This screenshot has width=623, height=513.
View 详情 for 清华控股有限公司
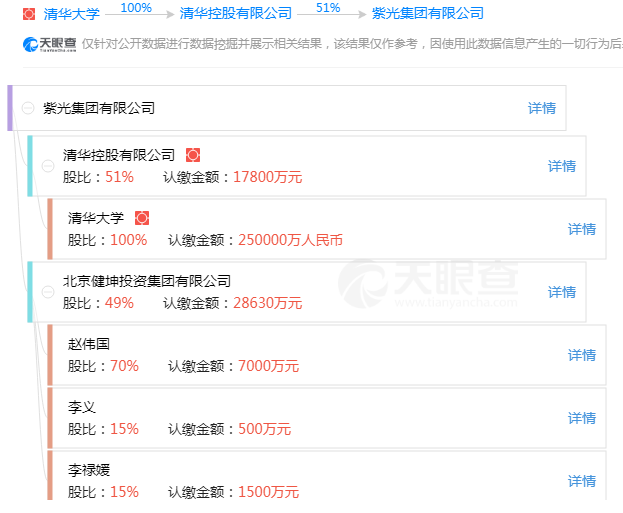point(562,166)
